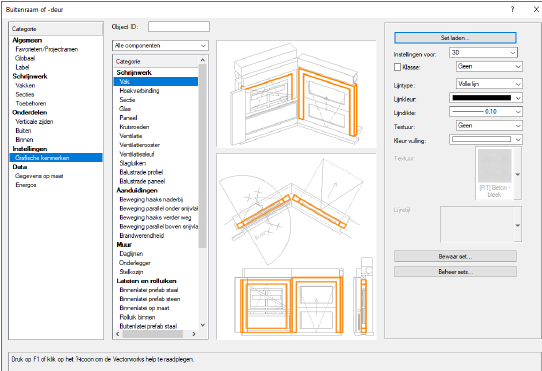Click the Bewaar set button
The height and width of the screenshot is (371, 542).
pos(455,257)
